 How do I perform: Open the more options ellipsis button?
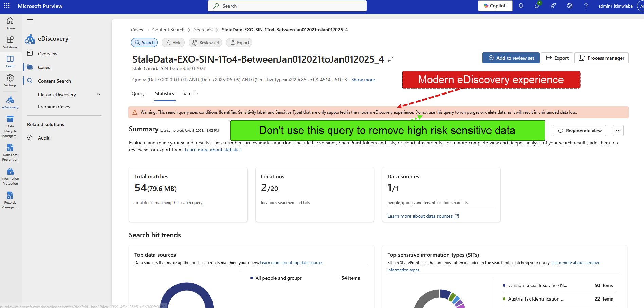click(x=618, y=131)
